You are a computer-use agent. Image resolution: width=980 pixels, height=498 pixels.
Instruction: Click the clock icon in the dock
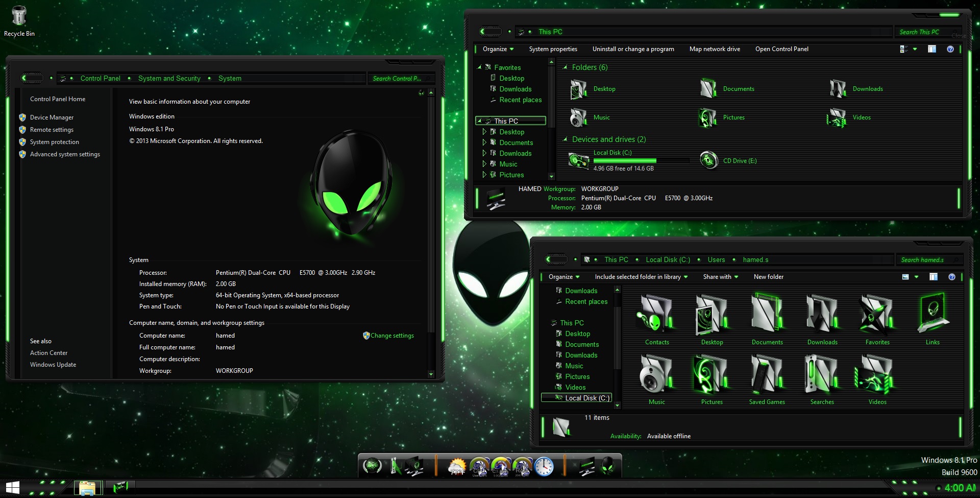click(544, 466)
